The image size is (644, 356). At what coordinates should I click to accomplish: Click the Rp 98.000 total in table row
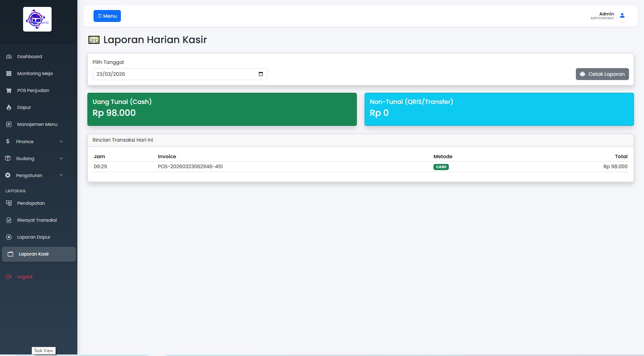(x=616, y=167)
